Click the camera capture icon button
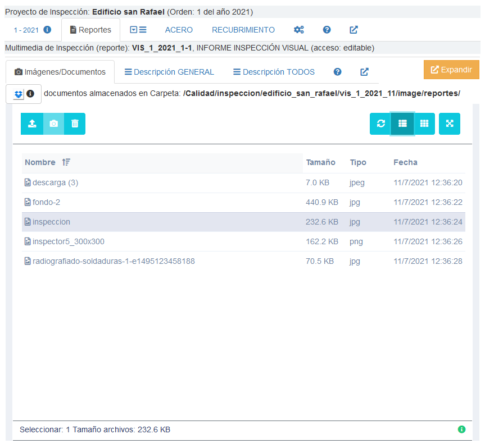485x448 pixels. 53,124
